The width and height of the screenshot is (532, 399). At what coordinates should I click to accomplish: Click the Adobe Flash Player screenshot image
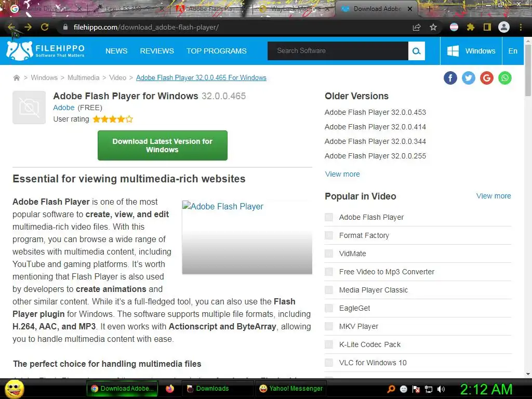click(247, 237)
